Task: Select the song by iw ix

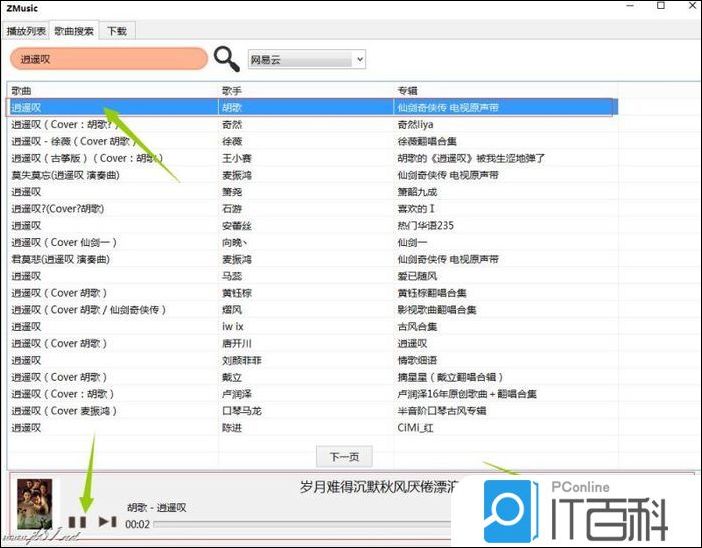Action: tap(312, 326)
